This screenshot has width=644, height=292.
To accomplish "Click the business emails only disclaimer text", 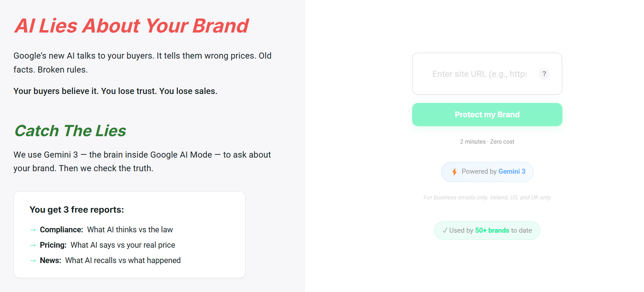I will click(x=487, y=197).
